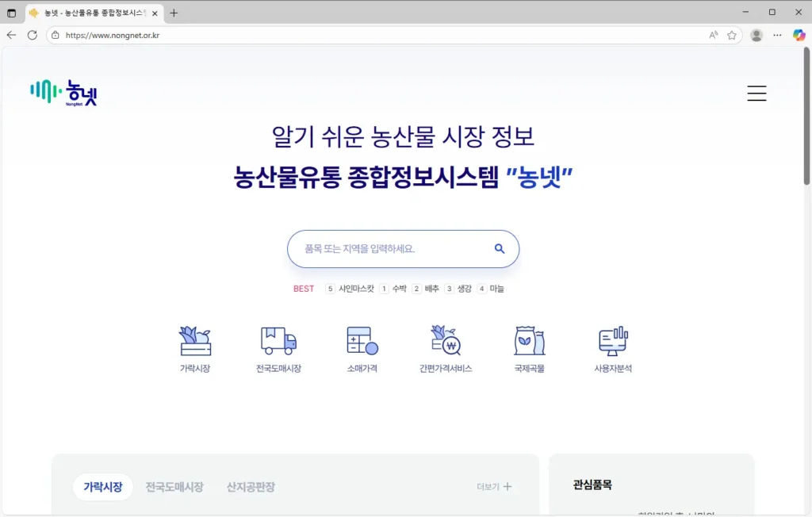Click the BEST label
812x517 pixels.
[304, 289]
